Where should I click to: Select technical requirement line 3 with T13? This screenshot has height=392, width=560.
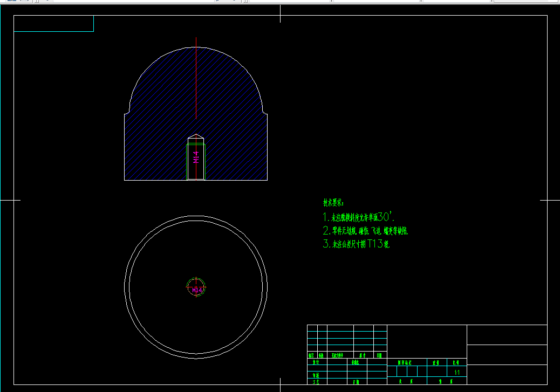(356, 244)
